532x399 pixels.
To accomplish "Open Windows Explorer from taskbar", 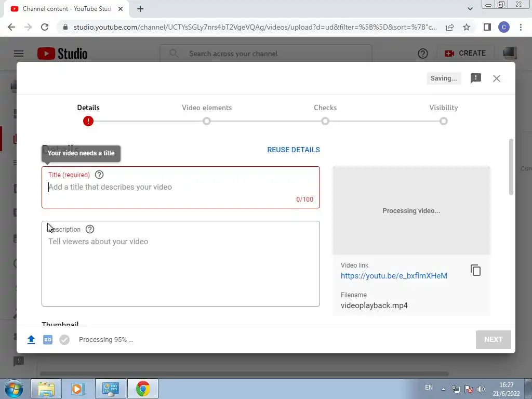I will pyautogui.click(x=46, y=389).
